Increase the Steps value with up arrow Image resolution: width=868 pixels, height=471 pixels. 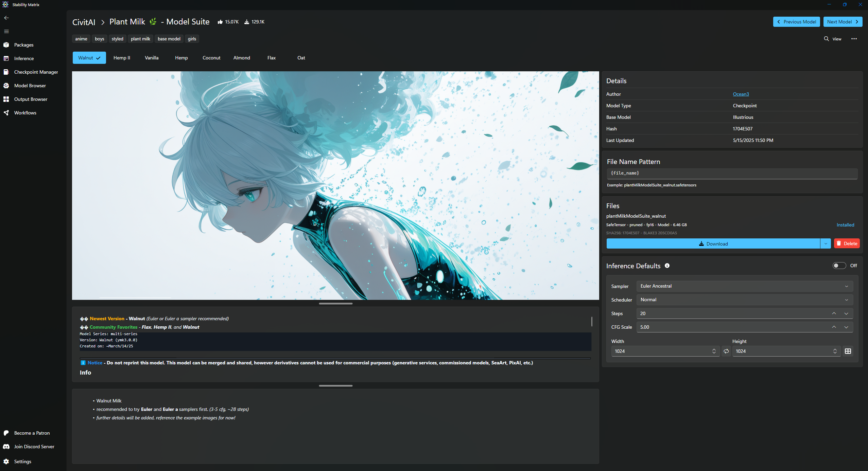[834, 313]
